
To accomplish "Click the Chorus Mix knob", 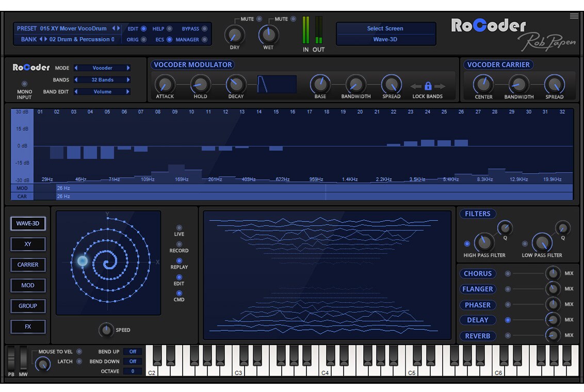I will point(553,273).
